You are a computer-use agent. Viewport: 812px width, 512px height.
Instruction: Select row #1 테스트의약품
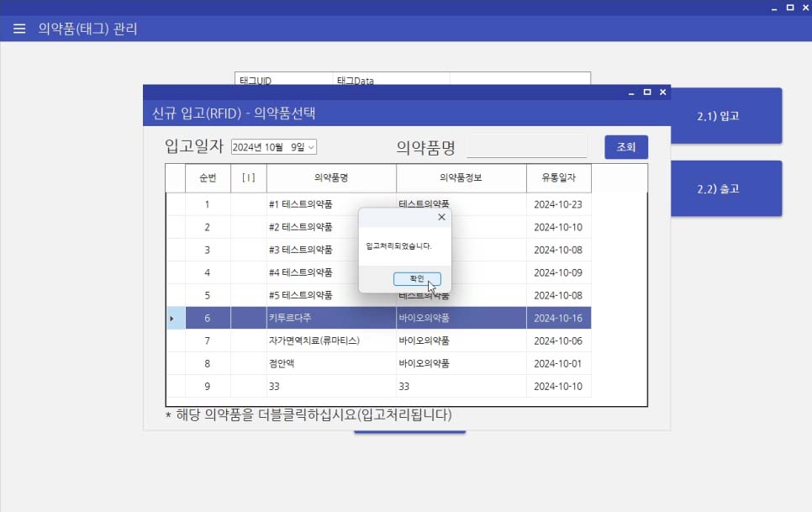(378, 204)
